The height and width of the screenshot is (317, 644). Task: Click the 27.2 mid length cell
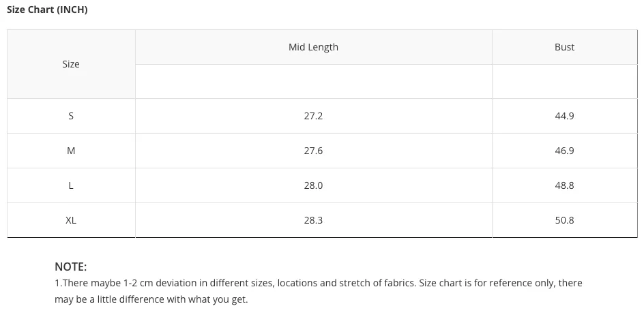tap(313, 116)
